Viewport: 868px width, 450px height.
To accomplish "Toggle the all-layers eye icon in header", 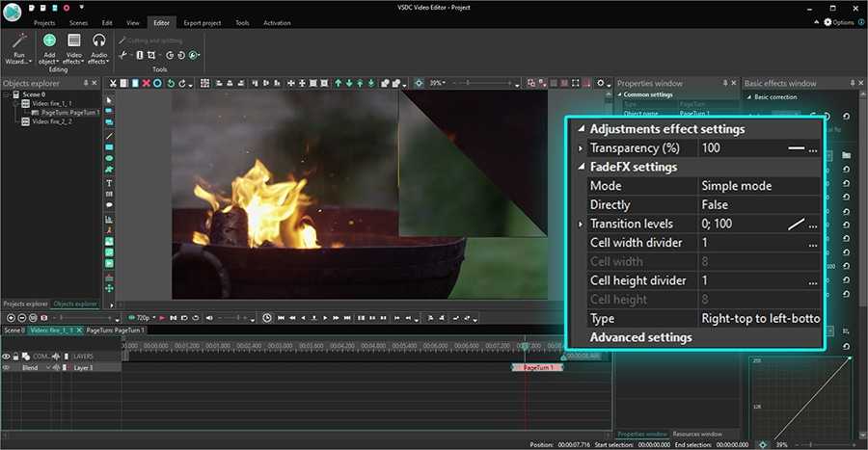I will pyautogui.click(x=6, y=356).
